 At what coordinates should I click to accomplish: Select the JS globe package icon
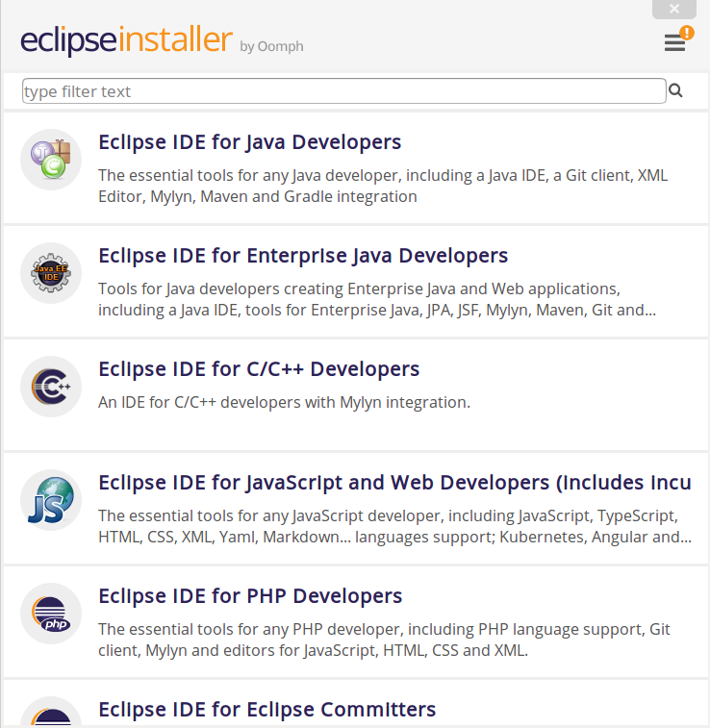click(x=51, y=500)
